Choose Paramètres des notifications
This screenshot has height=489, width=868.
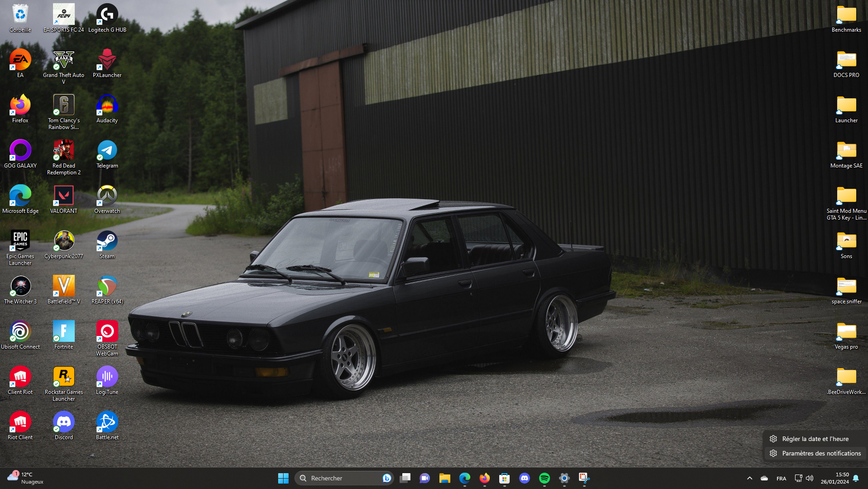click(815, 453)
